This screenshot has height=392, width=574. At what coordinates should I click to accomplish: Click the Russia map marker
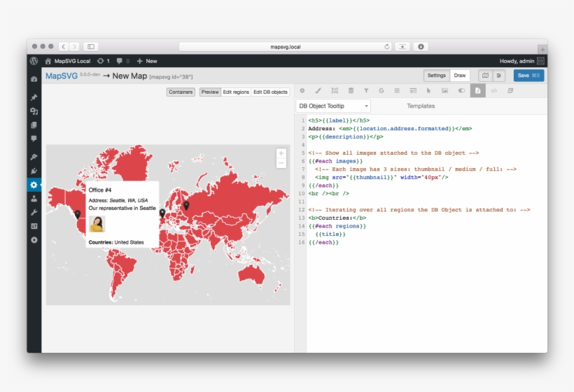(x=186, y=205)
